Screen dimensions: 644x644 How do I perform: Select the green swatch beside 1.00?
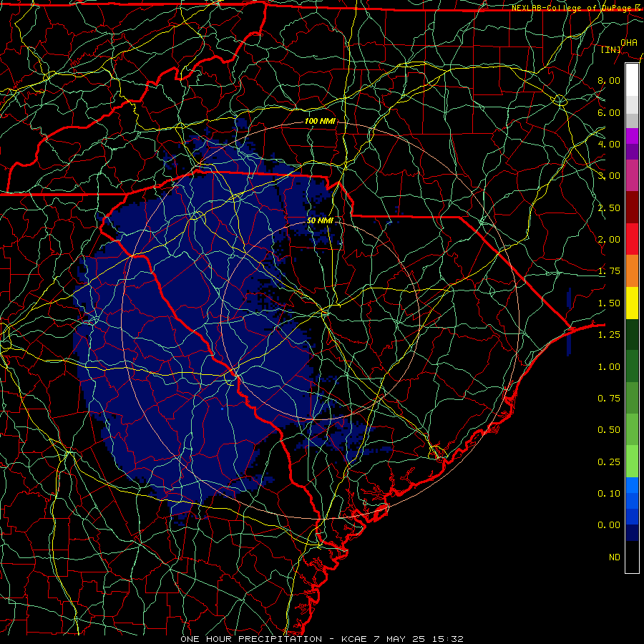tap(632, 366)
